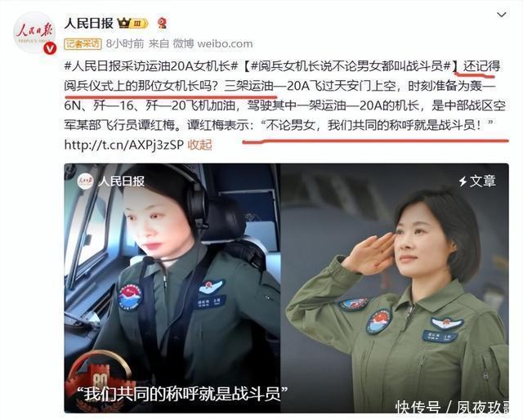This screenshot has height=420, width=523.
Task: Open the saluting pilot image thumbnail
Action: (395, 288)
